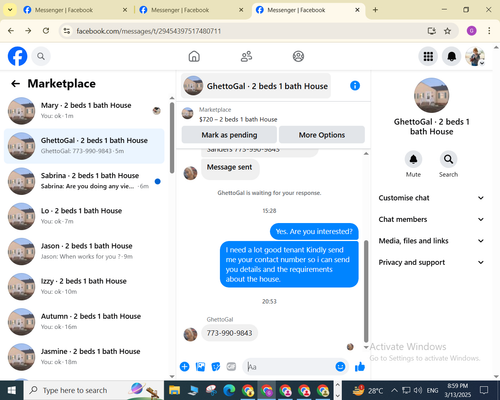Screen dimensions: 500x400
Task: Expand Privacy and support section
Action: point(431,262)
